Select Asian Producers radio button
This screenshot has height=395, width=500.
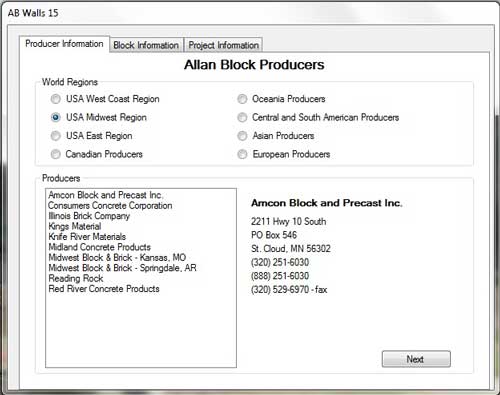[242, 136]
